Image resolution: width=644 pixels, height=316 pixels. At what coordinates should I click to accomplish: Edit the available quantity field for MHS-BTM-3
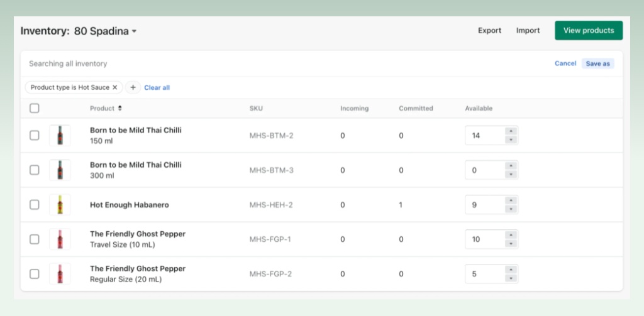coord(485,170)
